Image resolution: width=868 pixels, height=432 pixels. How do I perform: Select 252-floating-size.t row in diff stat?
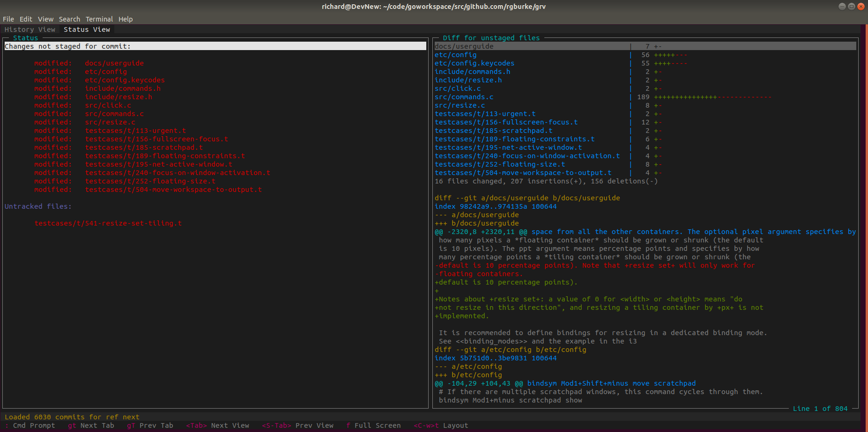pos(549,164)
